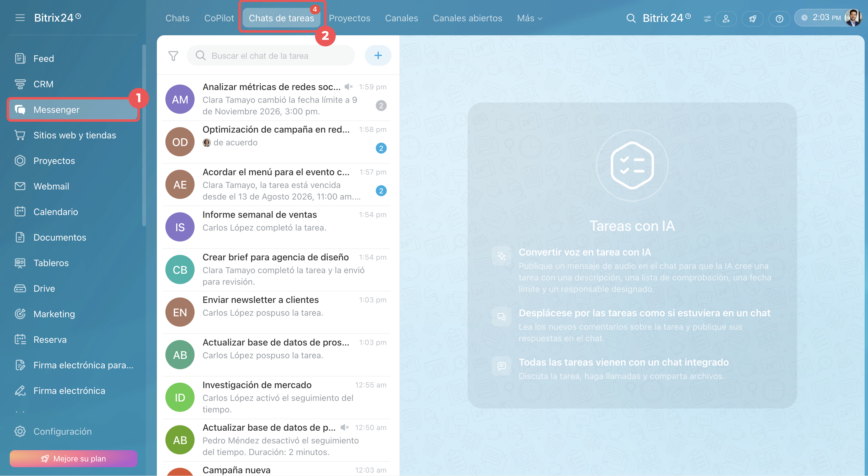
Task: Open the help question mark icon
Action: (779, 19)
